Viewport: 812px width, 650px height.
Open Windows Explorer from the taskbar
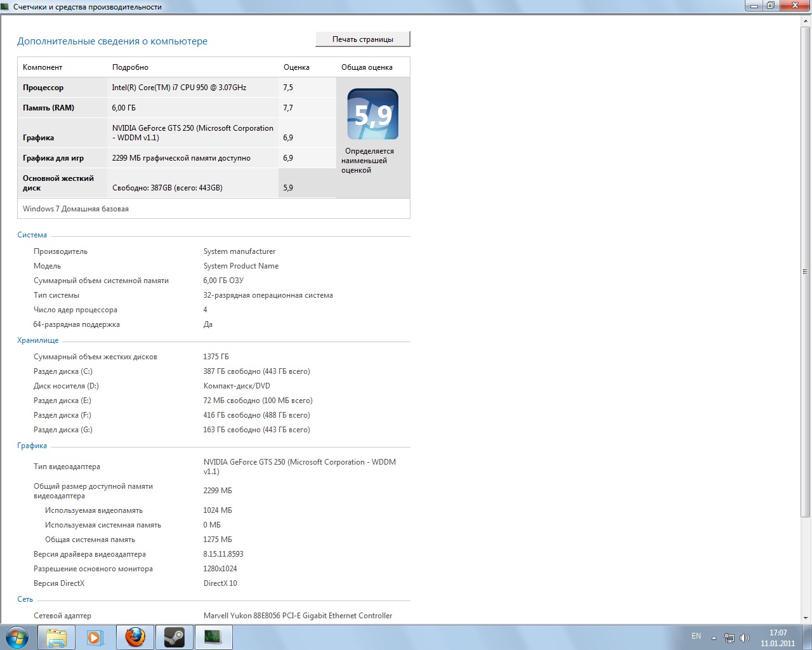[x=56, y=637]
